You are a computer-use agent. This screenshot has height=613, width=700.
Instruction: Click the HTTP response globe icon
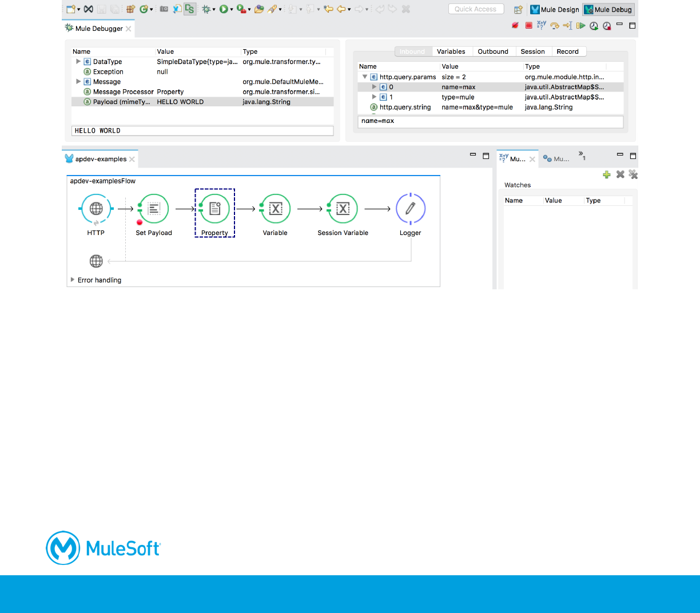click(x=96, y=261)
